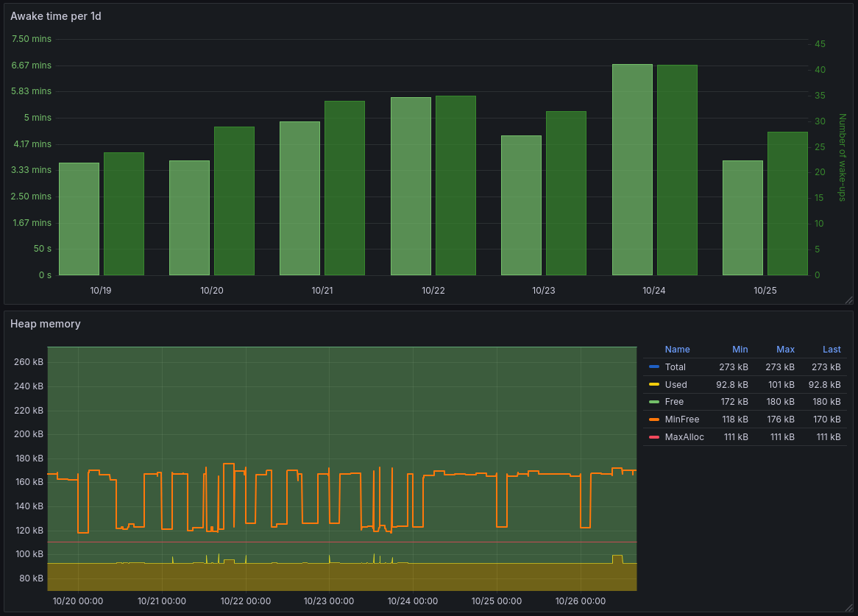Click the red MaxAlloc series color icon in the legend

coord(653,437)
